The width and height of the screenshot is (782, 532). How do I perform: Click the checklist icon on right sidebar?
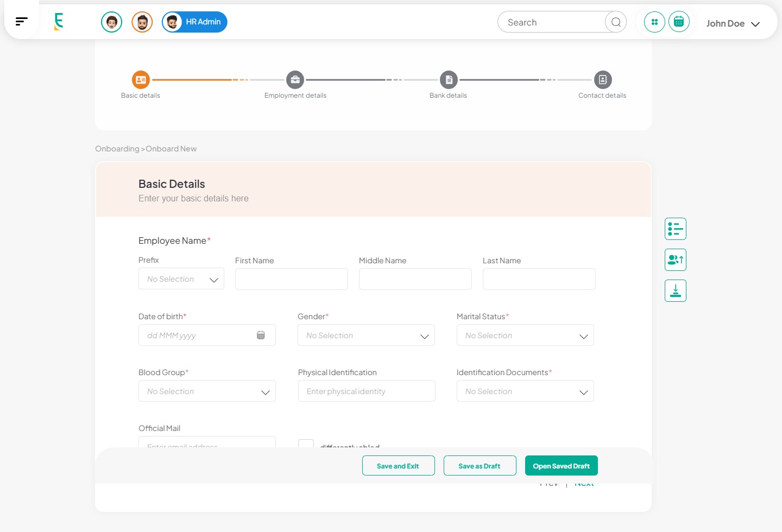(675, 229)
